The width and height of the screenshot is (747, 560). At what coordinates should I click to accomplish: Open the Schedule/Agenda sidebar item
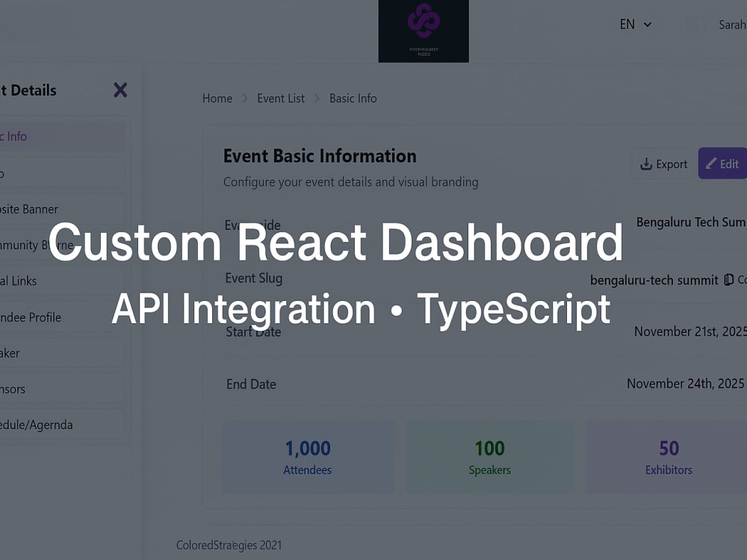coord(63,425)
